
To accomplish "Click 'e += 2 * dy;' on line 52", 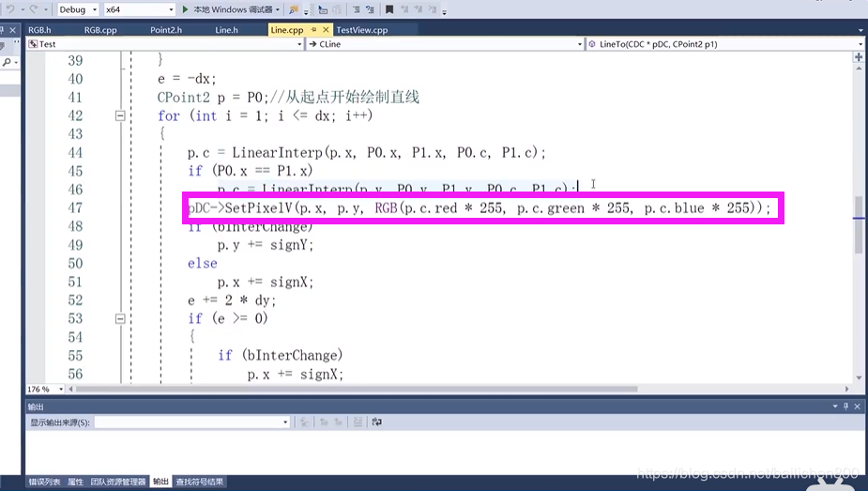I will pos(232,300).
